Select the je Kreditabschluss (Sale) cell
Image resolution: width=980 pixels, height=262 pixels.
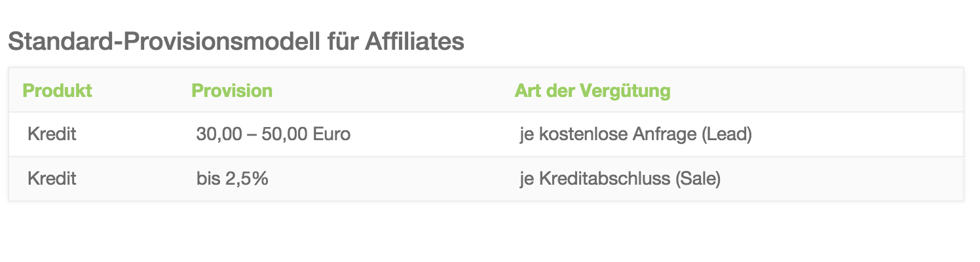click(620, 179)
